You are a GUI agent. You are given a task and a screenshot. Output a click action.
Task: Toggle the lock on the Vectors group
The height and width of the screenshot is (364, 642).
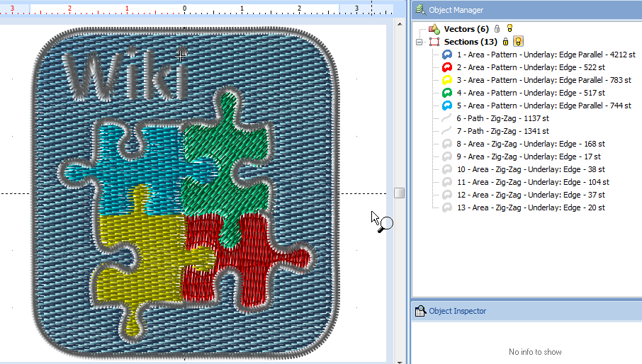coord(497,29)
